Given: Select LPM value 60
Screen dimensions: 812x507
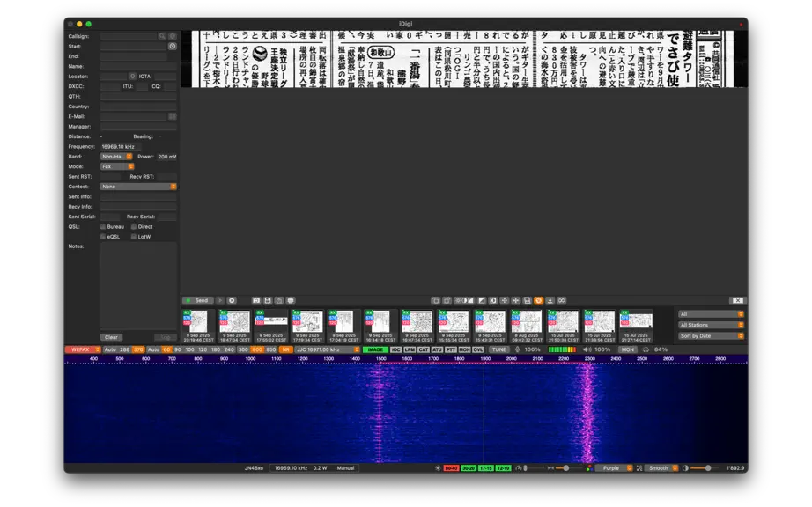Looking at the screenshot, I should pos(166,349).
